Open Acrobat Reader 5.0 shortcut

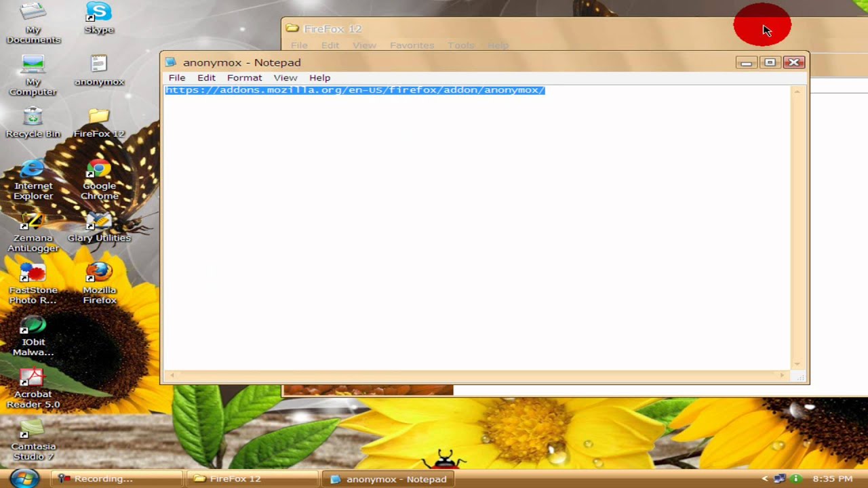(33, 388)
